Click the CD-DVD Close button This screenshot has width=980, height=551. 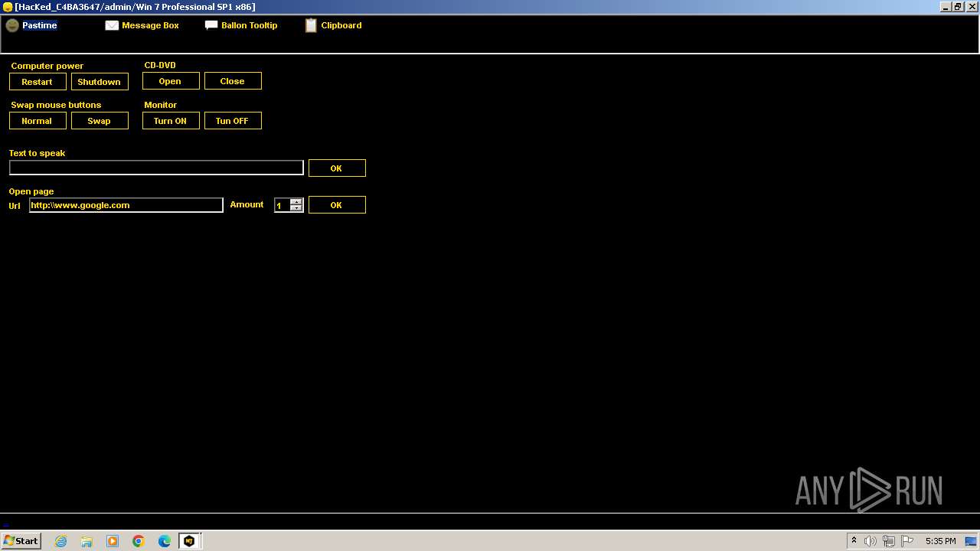(233, 81)
